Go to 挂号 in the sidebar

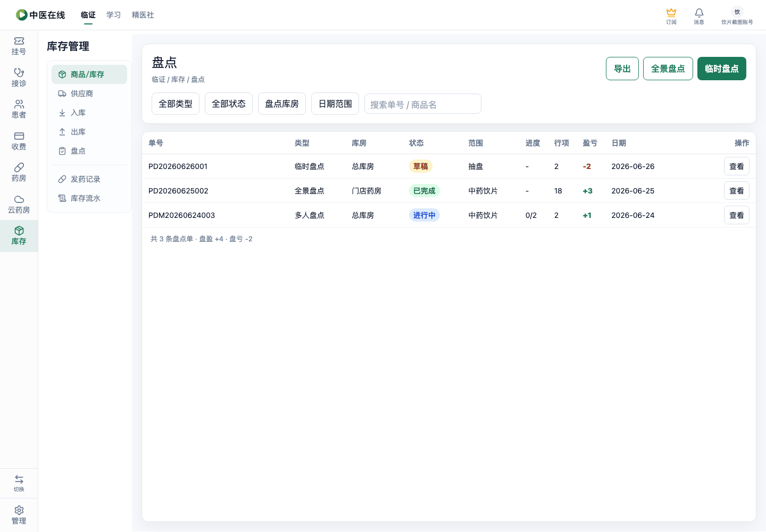coord(19,46)
